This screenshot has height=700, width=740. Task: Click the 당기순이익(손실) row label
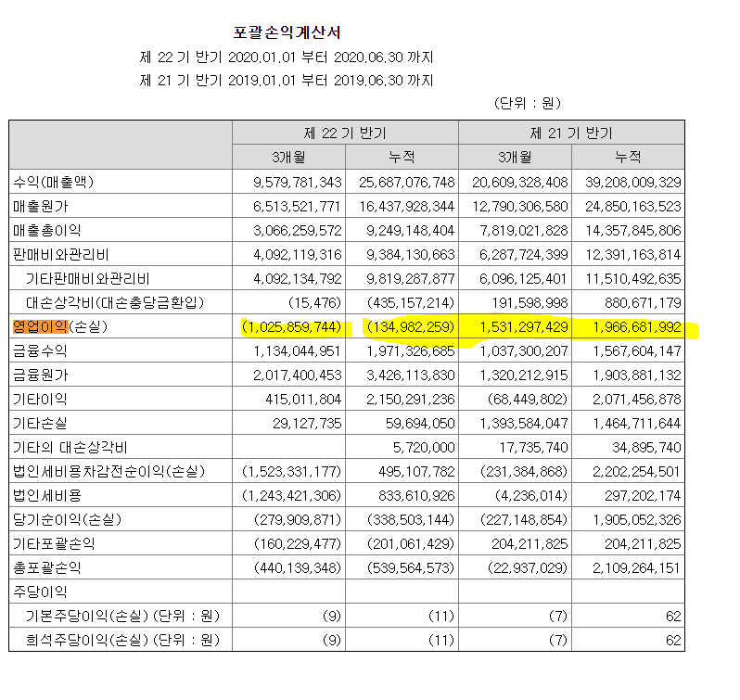(67, 519)
